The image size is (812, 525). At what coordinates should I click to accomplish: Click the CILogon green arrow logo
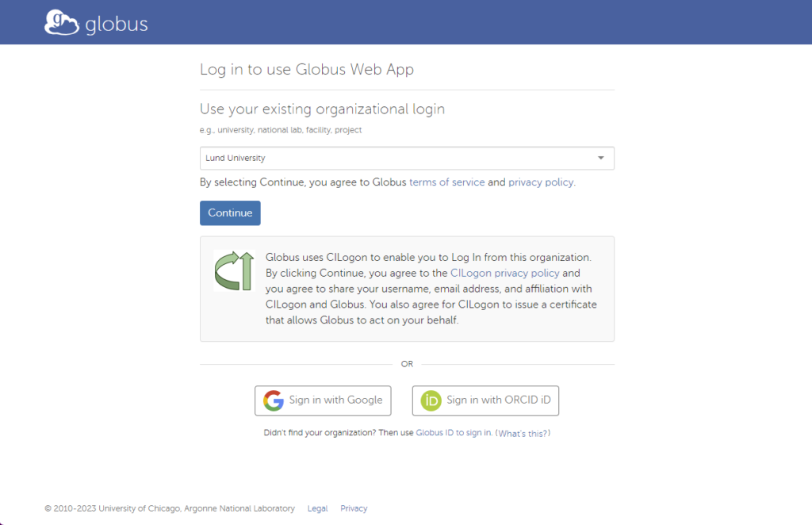point(234,270)
